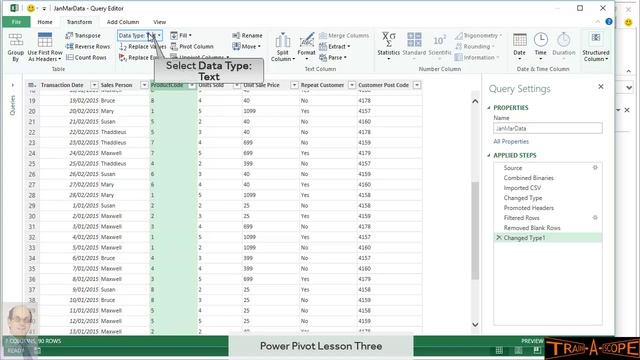Open the ProductCode filter dropdown

pos(192,85)
